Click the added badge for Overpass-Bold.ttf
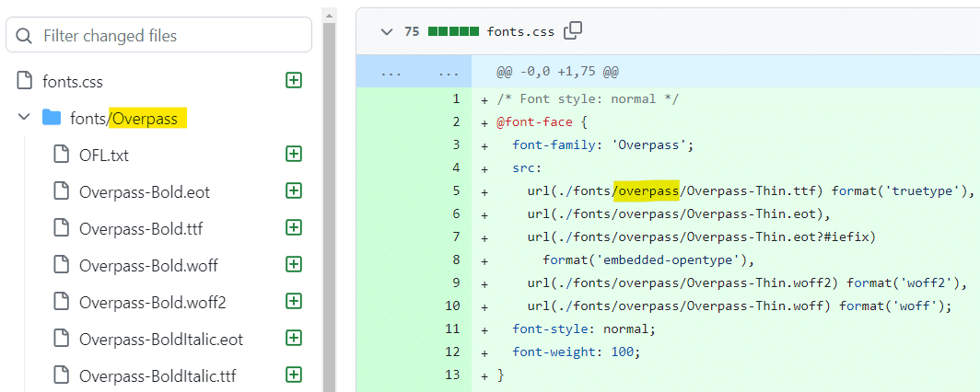Screen dimensions: 980x392 [x=294, y=227]
